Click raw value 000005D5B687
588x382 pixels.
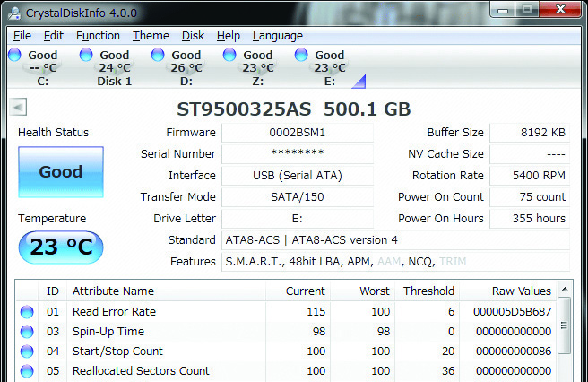[512, 312]
